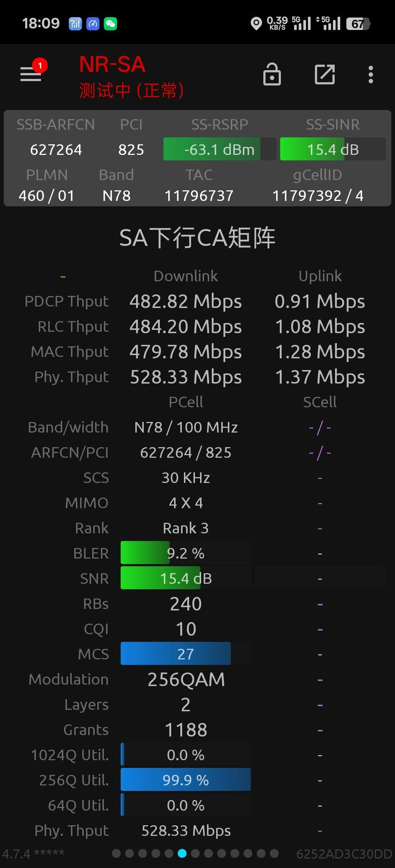Tap the NR-SA network mode title
This screenshot has height=868, width=395.
pos(112,64)
